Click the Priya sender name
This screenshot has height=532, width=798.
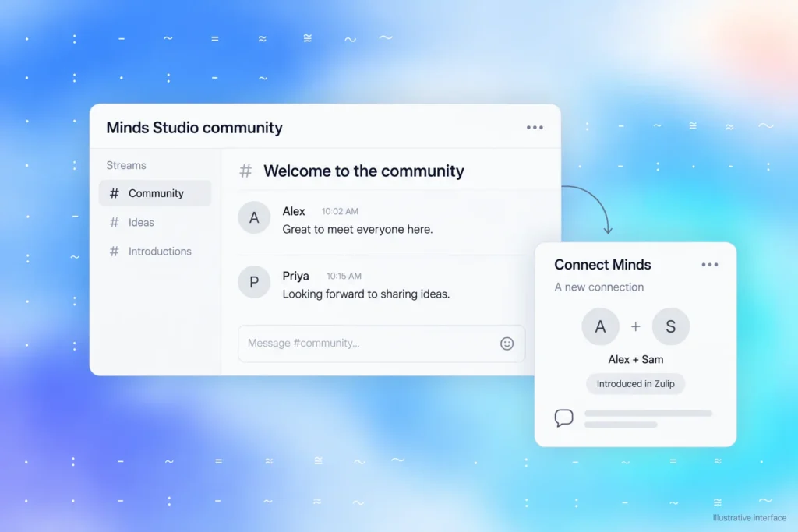point(295,276)
